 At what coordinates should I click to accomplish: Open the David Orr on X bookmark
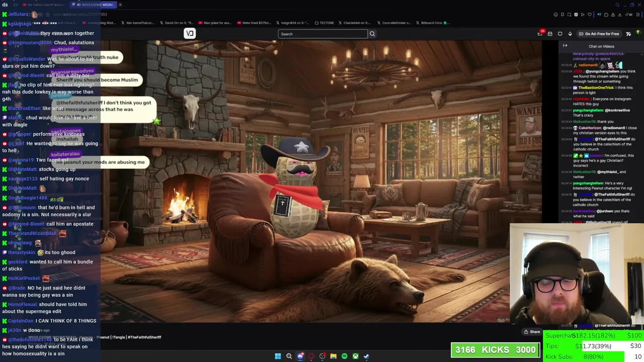point(176,23)
